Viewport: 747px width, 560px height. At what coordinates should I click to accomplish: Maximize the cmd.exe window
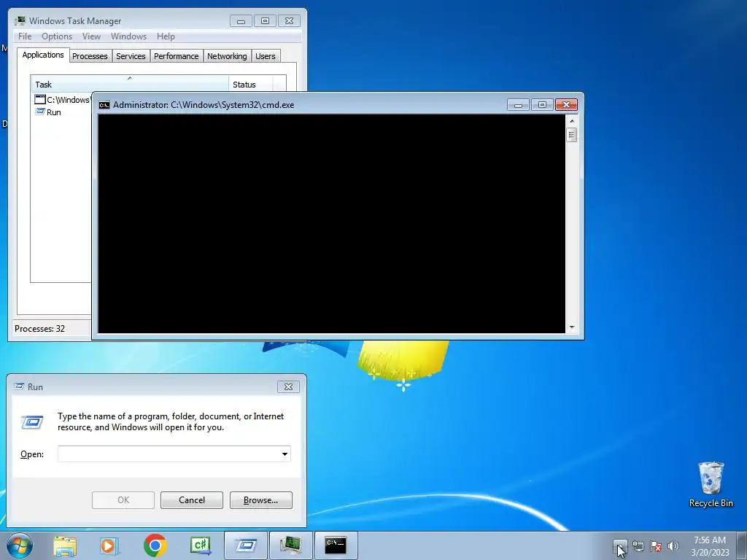[542, 105]
